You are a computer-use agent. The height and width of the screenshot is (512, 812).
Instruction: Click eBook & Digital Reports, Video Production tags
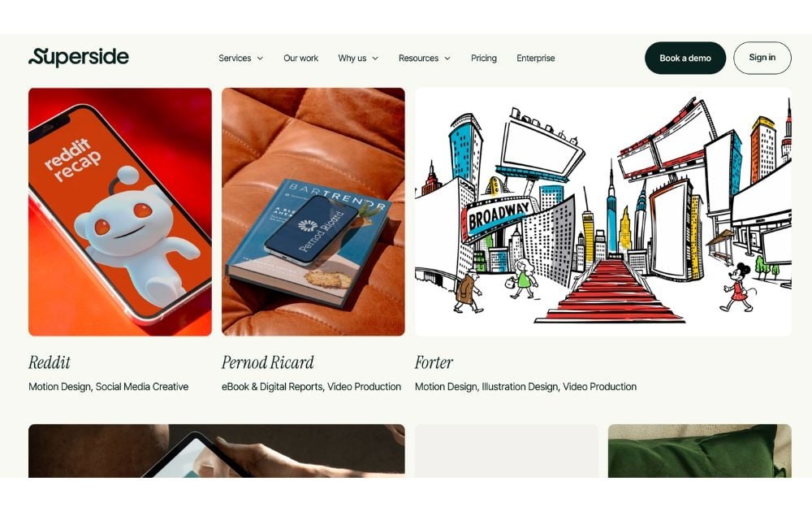(x=311, y=387)
